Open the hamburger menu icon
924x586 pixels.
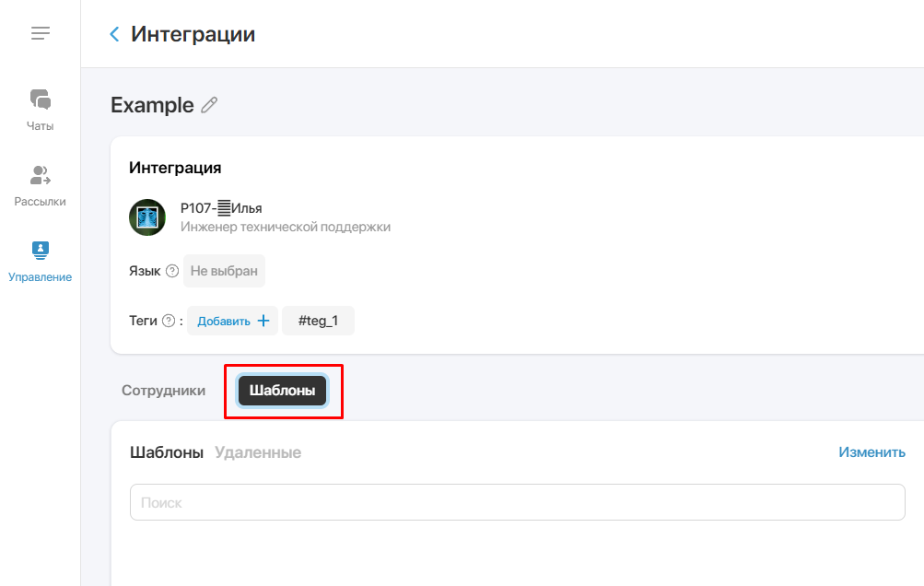(x=40, y=33)
